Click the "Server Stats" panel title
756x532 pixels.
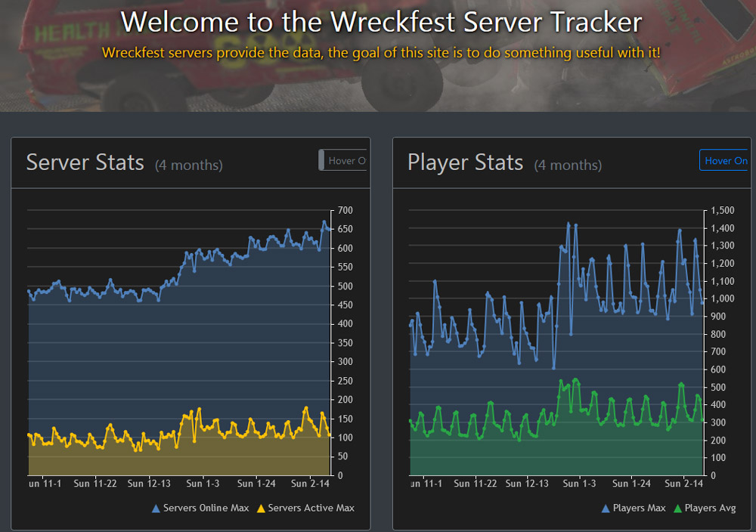[85, 162]
